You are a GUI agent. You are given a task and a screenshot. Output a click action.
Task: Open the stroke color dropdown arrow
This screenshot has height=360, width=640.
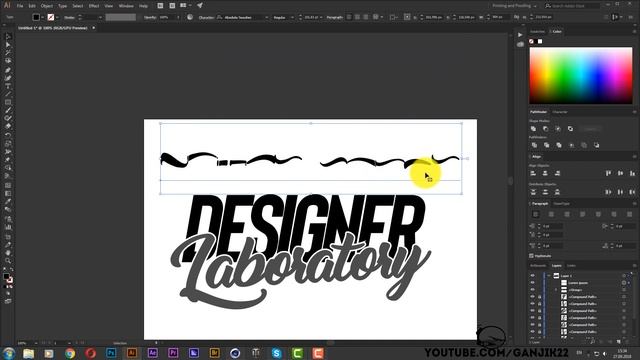tap(57, 17)
